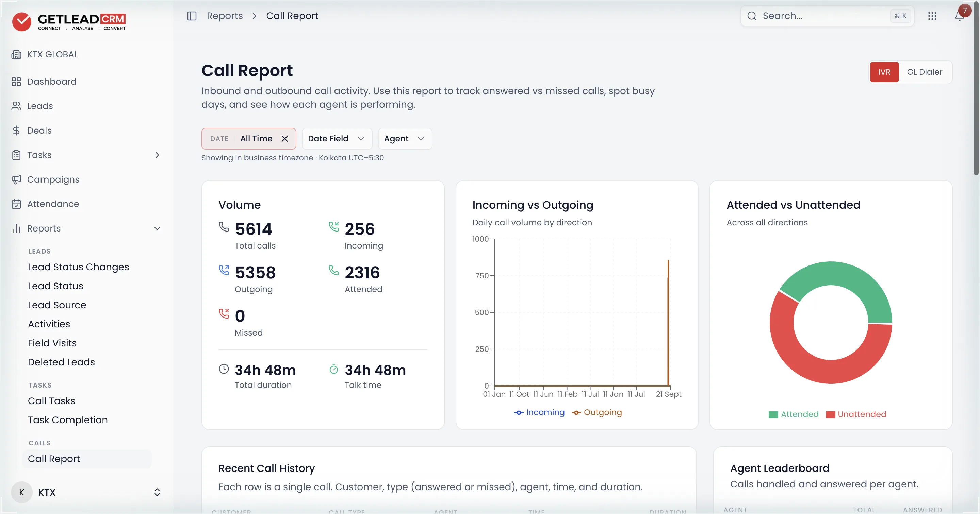The image size is (980, 514).
Task: Open Deleted Leads report
Action: click(x=61, y=362)
